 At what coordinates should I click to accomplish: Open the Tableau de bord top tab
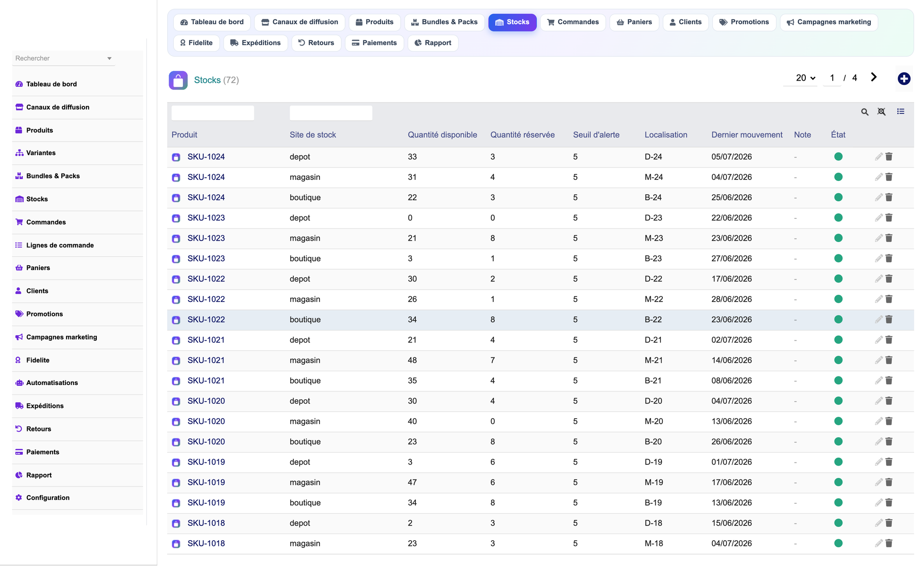(x=212, y=22)
